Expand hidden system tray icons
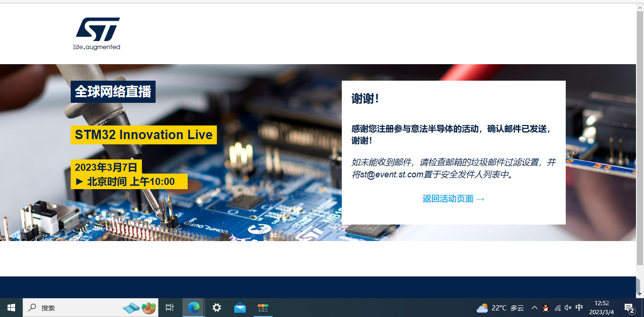Image resolution: width=644 pixels, height=317 pixels. (534, 308)
